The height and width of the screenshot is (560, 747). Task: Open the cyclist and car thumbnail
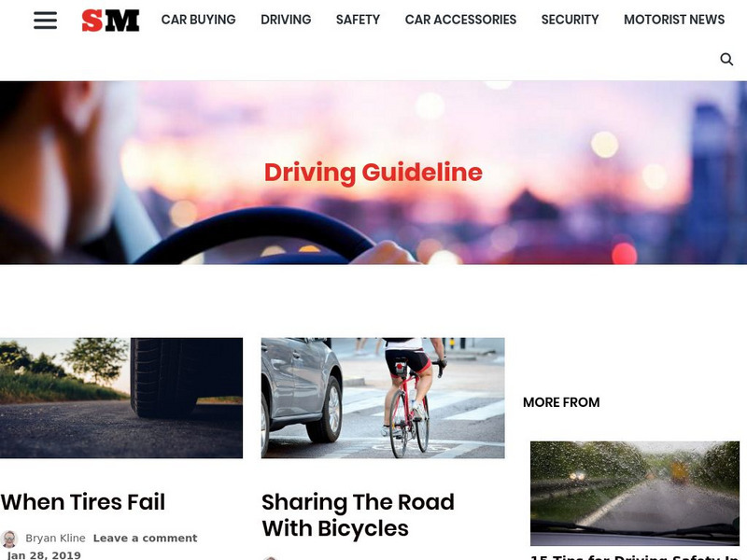click(383, 399)
